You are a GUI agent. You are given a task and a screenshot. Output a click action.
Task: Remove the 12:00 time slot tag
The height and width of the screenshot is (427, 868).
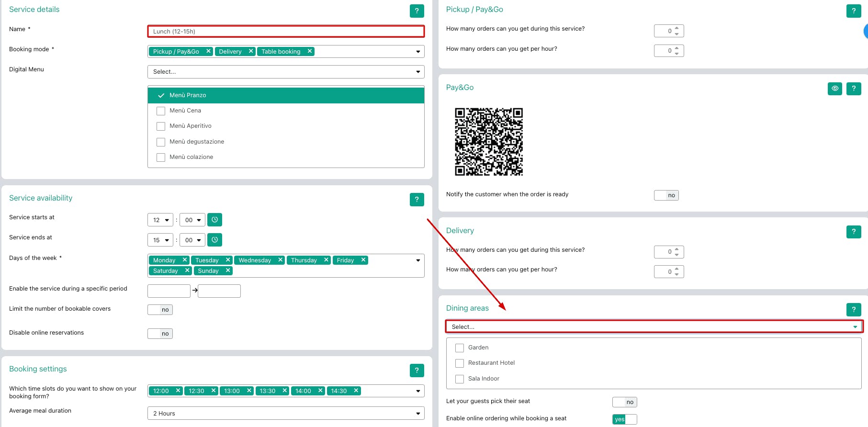178,391
